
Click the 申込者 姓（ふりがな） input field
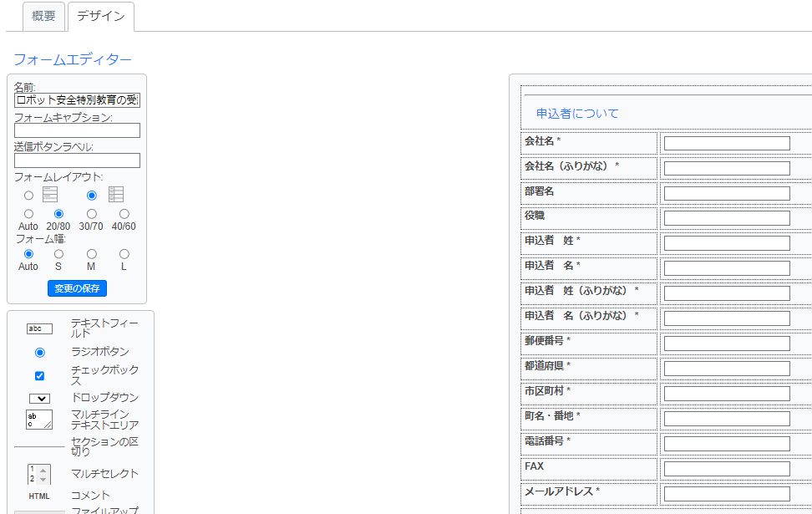(727, 293)
